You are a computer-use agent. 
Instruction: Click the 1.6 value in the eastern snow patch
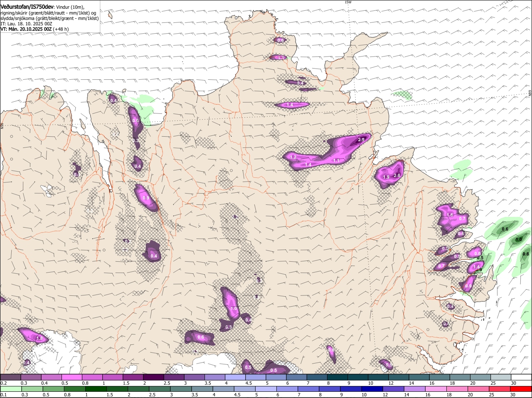(450, 215)
